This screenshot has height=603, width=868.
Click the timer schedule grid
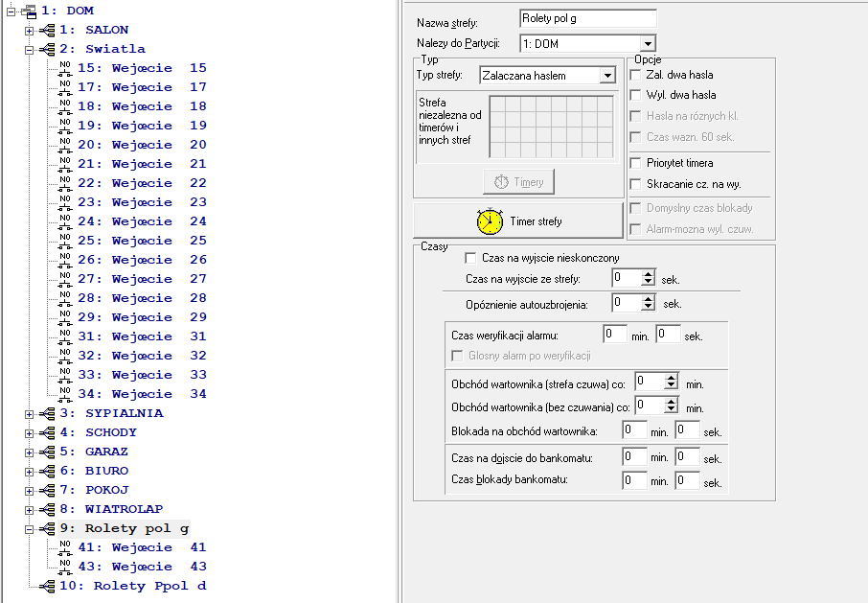(551, 127)
